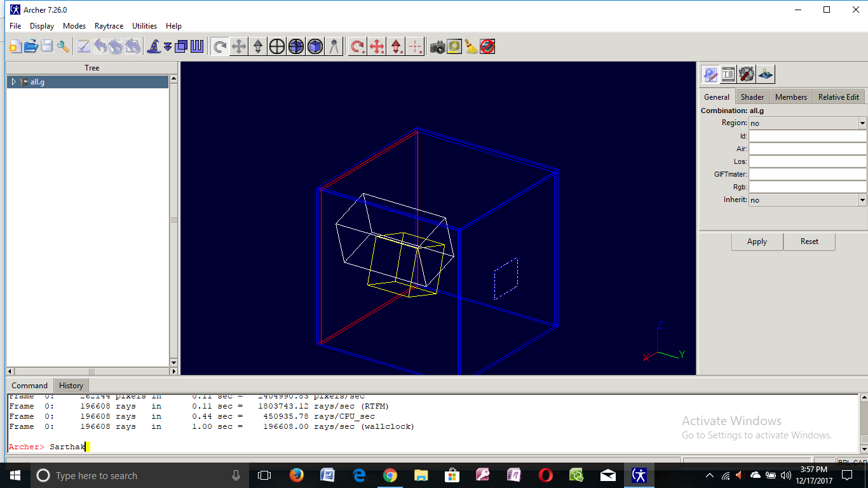Click the Windows Start button
868x488 pixels.
[x=15, y=475]
